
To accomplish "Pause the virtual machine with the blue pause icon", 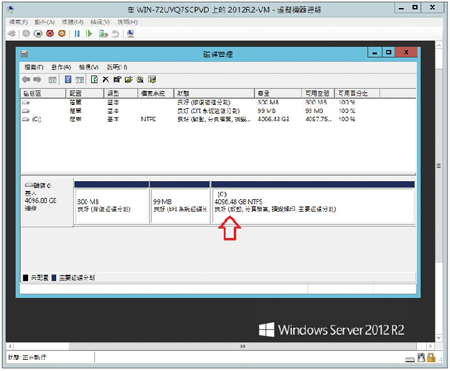I will point(77,33).
